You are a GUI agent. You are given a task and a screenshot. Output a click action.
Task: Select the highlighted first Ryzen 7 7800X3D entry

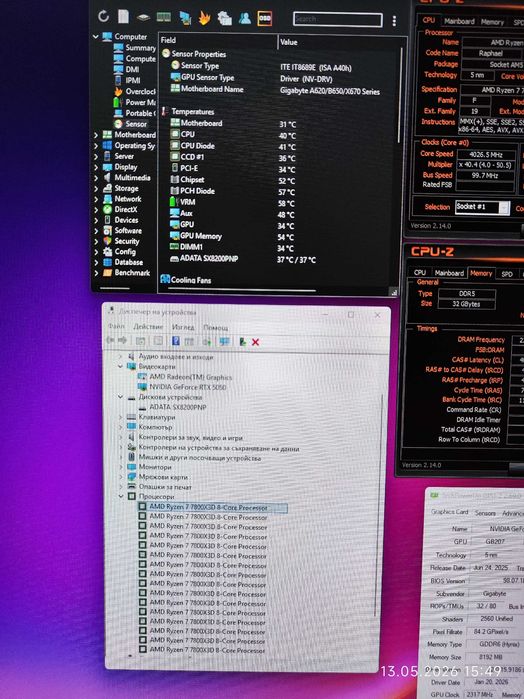pyautogui.click(x=213, y=507)
